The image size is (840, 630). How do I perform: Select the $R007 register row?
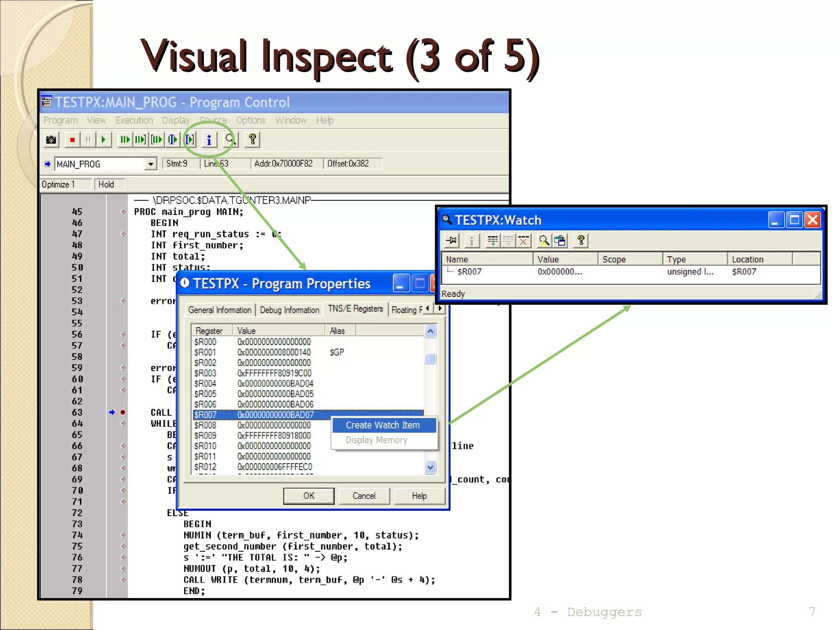click(x=308, y=415)
